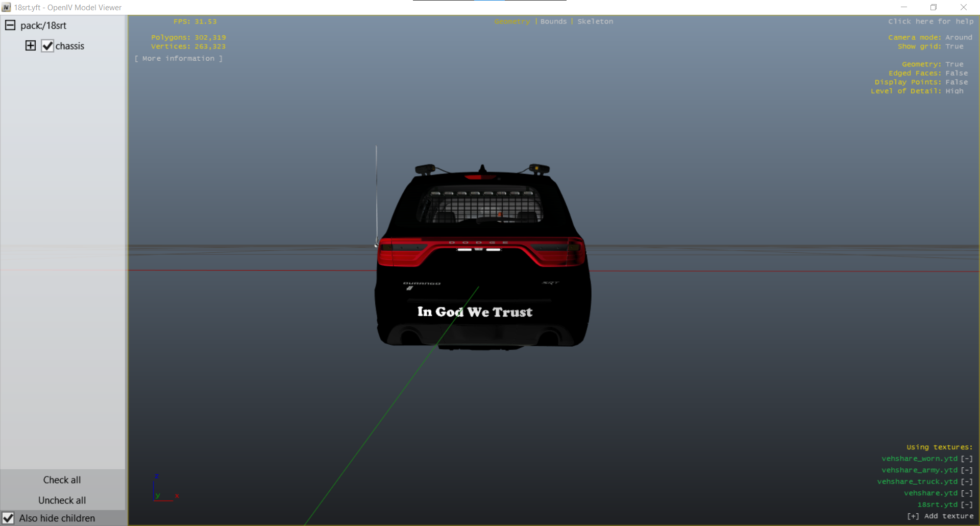Image resolution: width=980 pixels, height=526 pixels.
Task: Click the OpenIV app icon in title bar
Action: 6,7
